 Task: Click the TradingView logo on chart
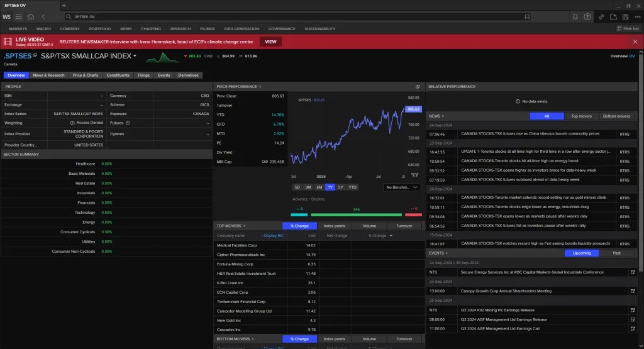coord(415,175)
